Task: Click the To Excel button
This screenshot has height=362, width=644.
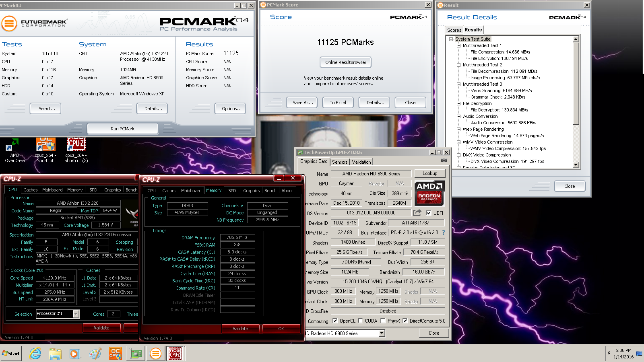Action: [x=338, y=103]
